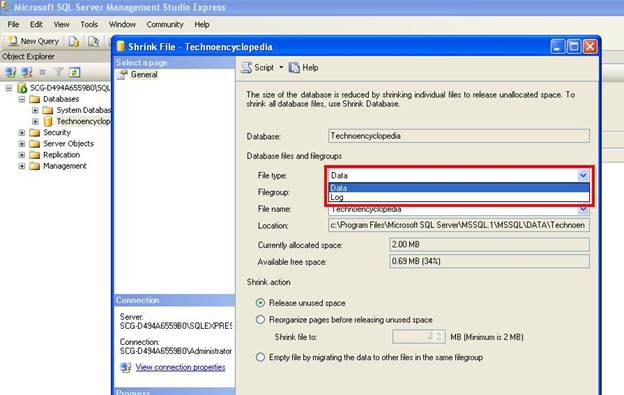
Task: Click the New Query toolbar button
Action: tap(33, 41)
